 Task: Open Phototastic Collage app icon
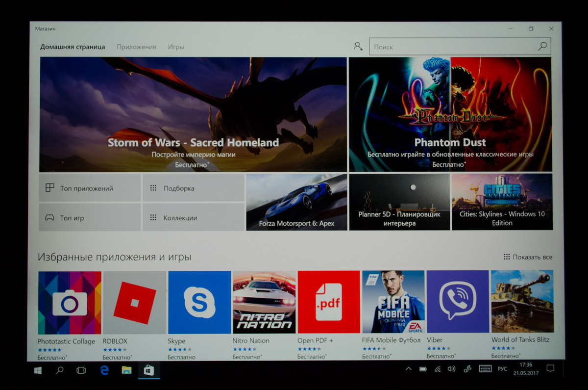[70, 303]
